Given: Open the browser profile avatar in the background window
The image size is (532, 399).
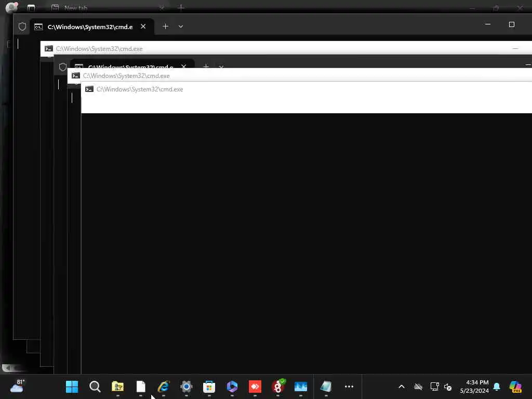Looking at the screenshot, I should 11,7.
